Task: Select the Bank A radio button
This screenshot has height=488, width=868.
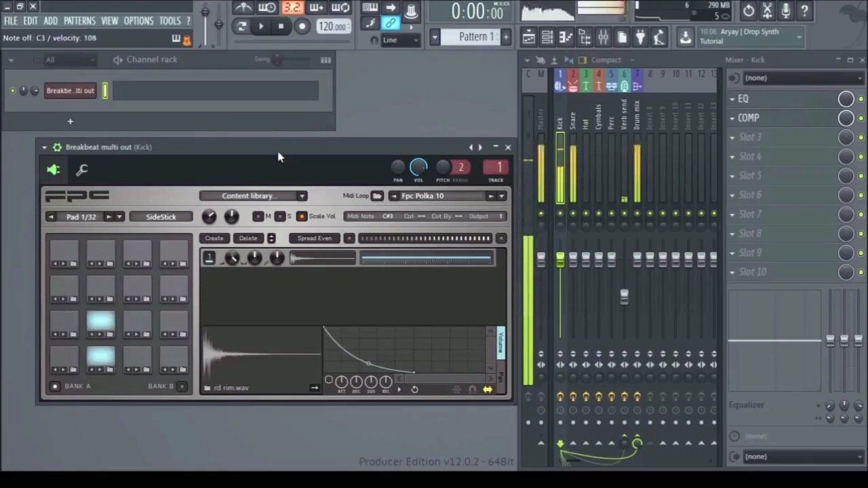Action: [x=55, y=386]
